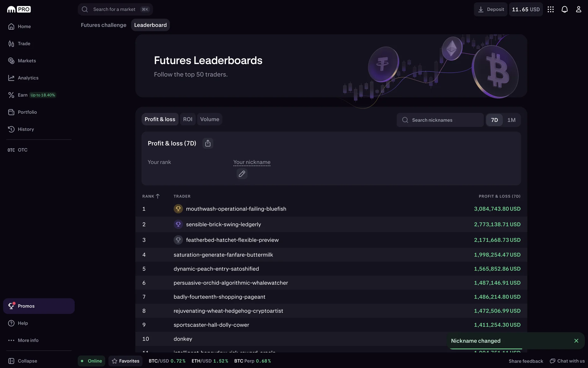Open the apps grid menu icon
The width and height of the screenshot is (588, 368).
pyautogui.click(x=551, y=10)
